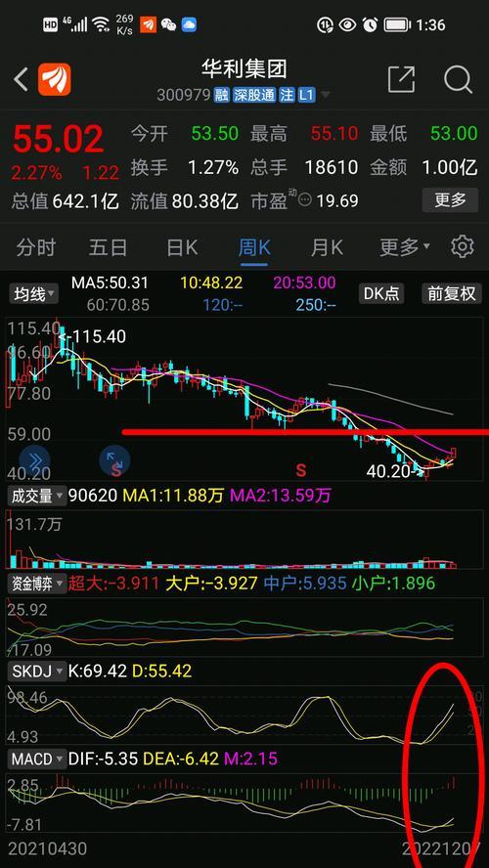Switch to the 五日 tab
Screen dimensions: 489x868
click(108, 247)
